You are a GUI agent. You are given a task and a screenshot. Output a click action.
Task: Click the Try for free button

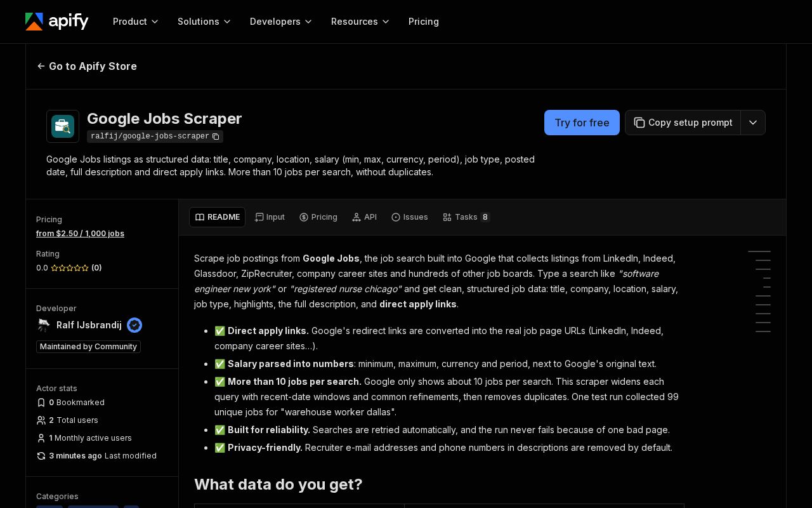582,123
